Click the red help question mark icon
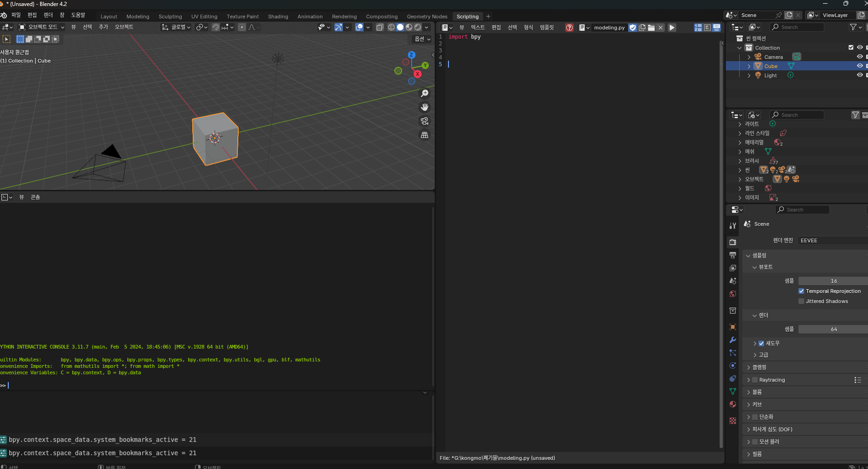This screenshot has width=868, height=469. (569, 28)
